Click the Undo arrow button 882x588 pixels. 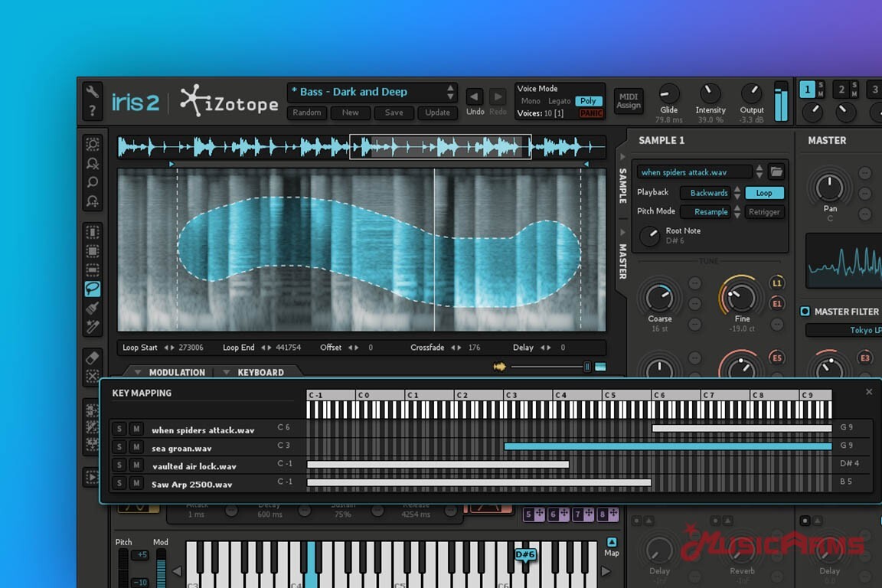475,96
